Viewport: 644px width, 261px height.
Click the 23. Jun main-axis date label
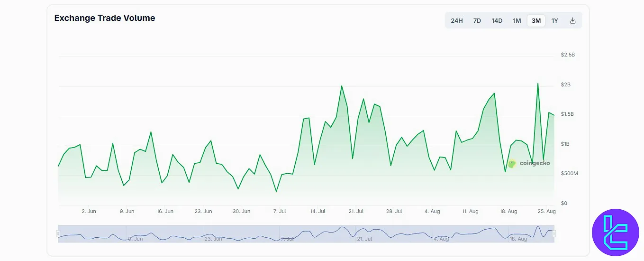[x=203, y=211]
